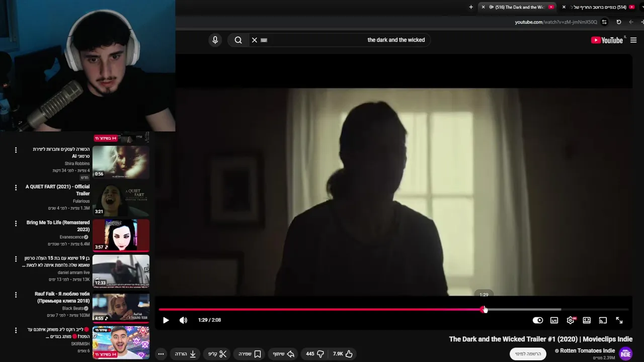Play the paused trailer video
Viewport: 644px width, 362px height.
[166, 320]
